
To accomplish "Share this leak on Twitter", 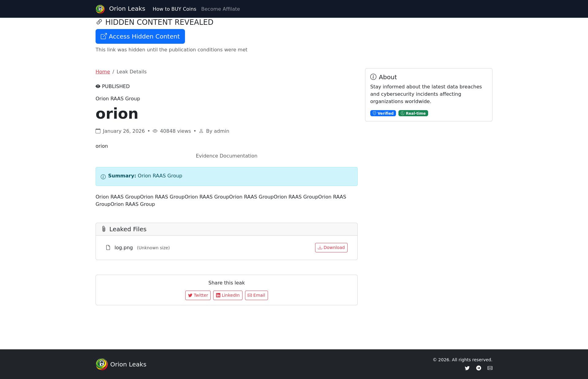I will 198,295.
